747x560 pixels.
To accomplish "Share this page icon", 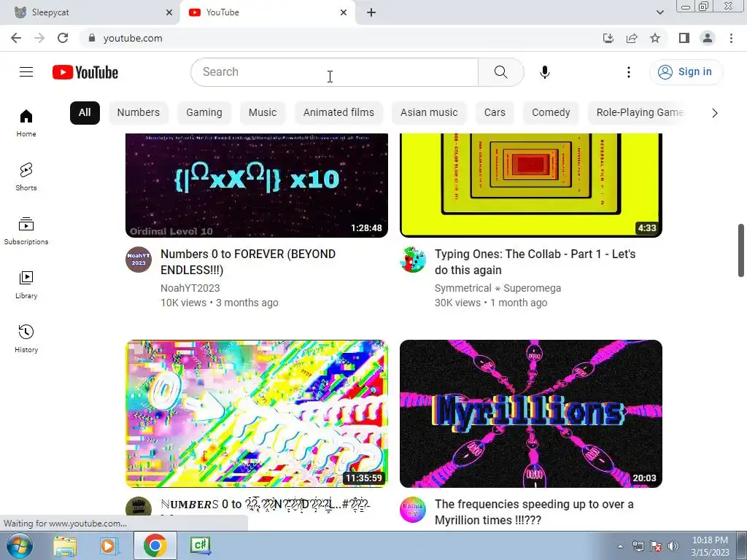I will [632, 38].
